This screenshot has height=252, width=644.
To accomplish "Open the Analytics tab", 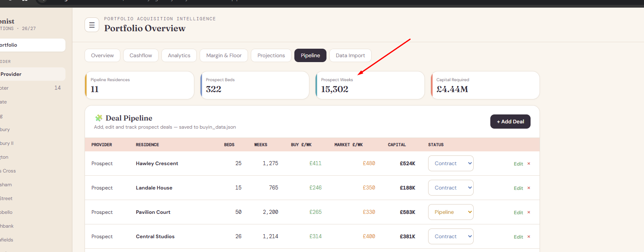I will tap(179, 56).
